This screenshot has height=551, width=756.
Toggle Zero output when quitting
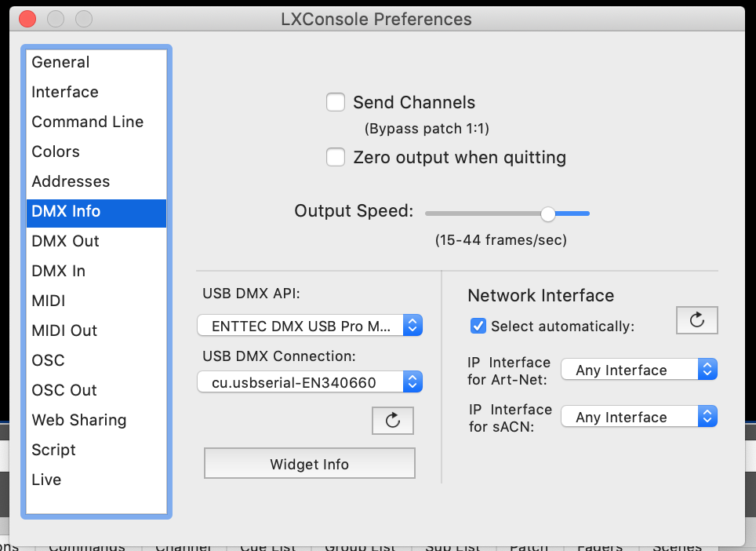pos(336,157)
